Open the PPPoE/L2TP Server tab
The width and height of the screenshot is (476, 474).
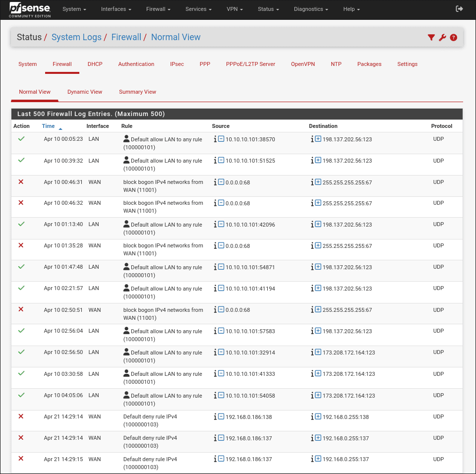point(250,64)
